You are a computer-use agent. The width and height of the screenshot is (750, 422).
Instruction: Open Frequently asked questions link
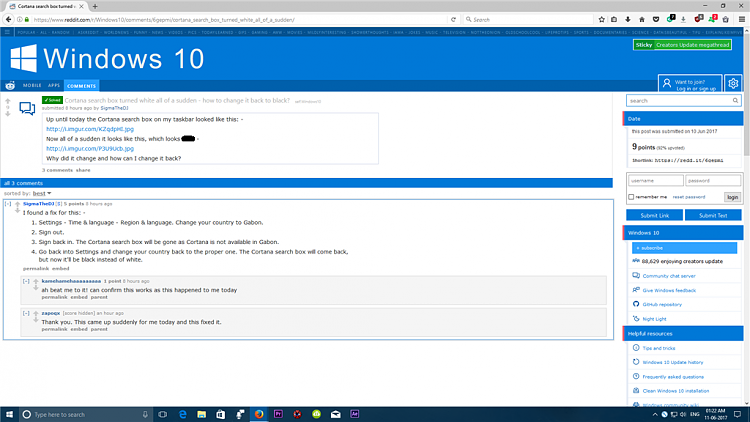[673, 377]
